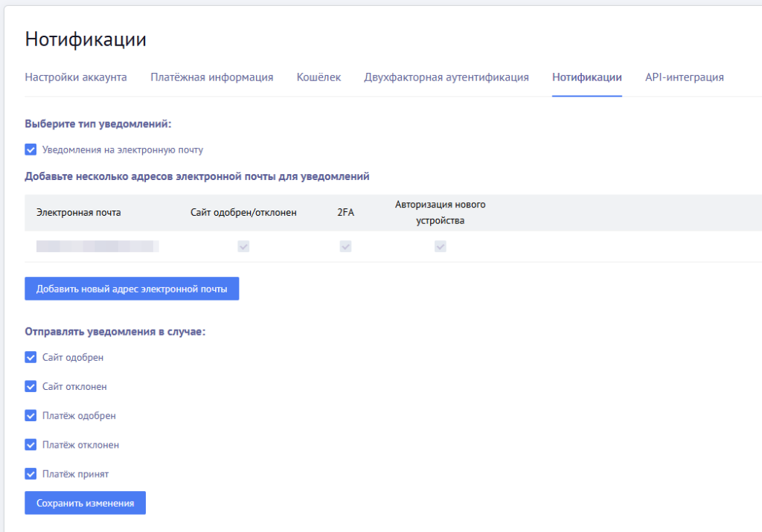Uncheck the Сайт одобрен notification option
This screenshot has height=532, width=762.
(31, 356)
